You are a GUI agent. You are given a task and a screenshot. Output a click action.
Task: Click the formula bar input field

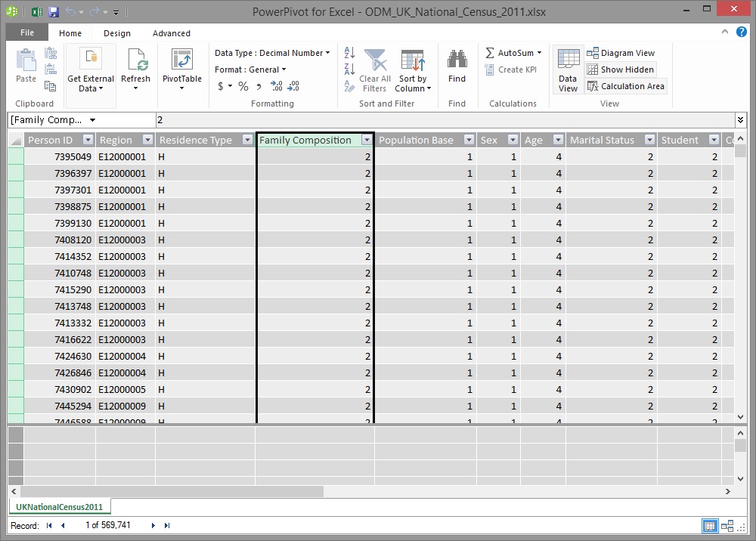[x=444, y=120]
